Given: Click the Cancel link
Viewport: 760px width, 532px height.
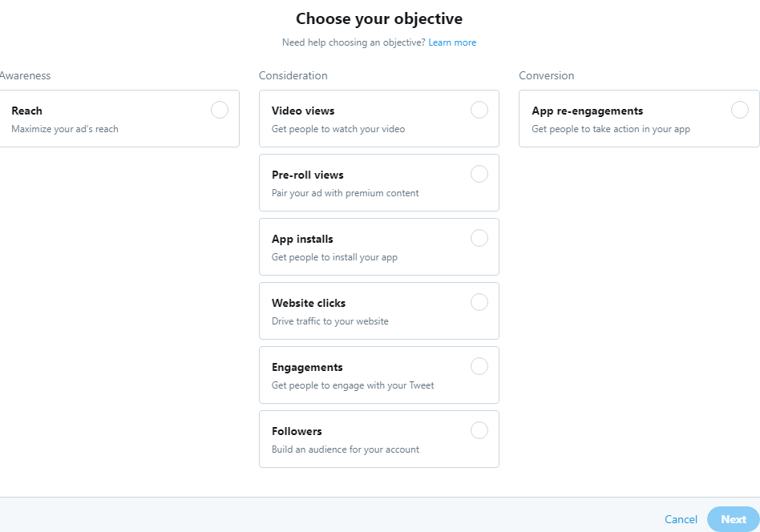Looking at the screenshot, I should tap(681, 519).
